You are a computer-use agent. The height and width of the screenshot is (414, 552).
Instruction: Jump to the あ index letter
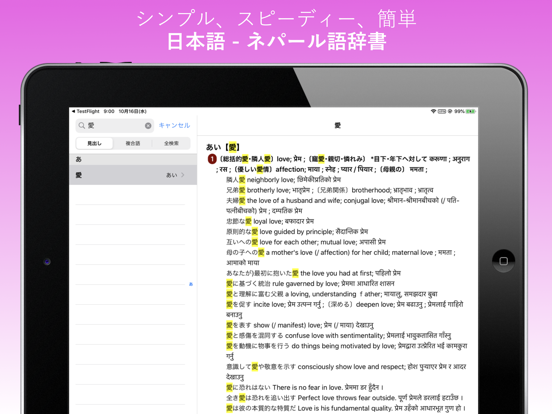coord(191,284)
